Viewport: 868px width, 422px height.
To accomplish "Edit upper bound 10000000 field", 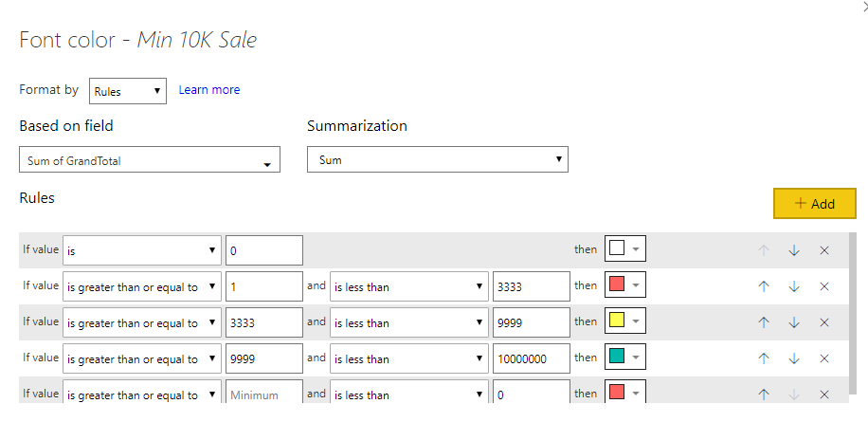I will [532, 358].
